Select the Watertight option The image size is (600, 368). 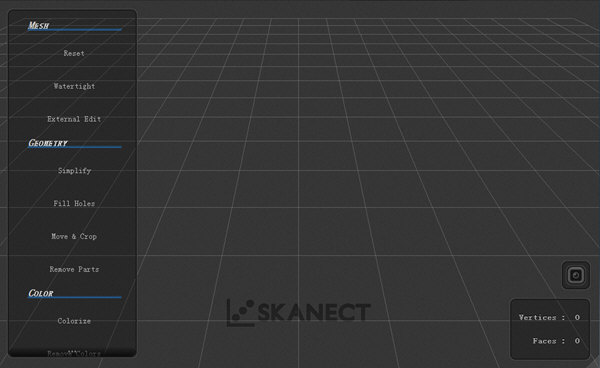pyautogui.click(x=74, y=86)
